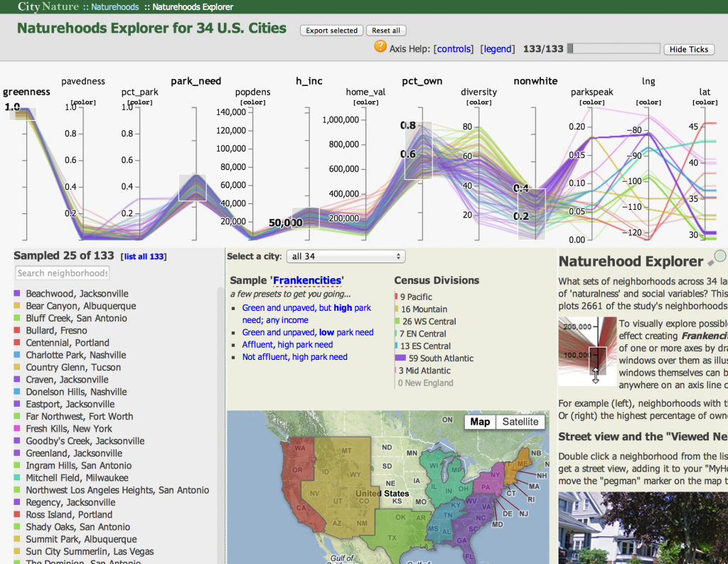Toggle color for the parkspeak axis

pyautogui.click(x=592, y=102)
